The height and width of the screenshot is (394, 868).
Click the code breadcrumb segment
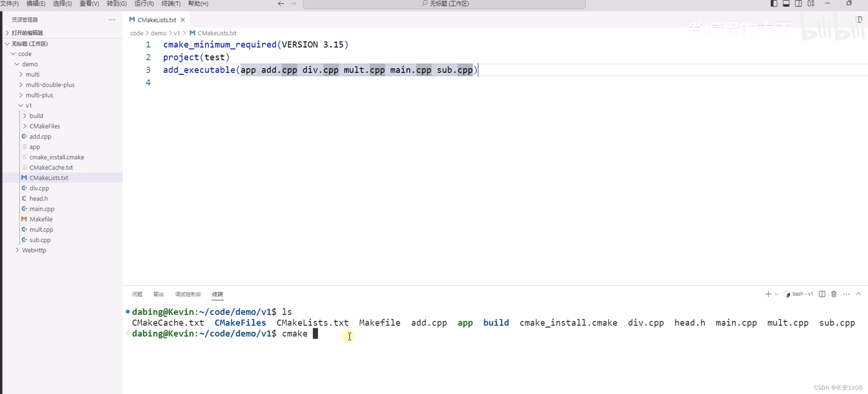point(136,33)
